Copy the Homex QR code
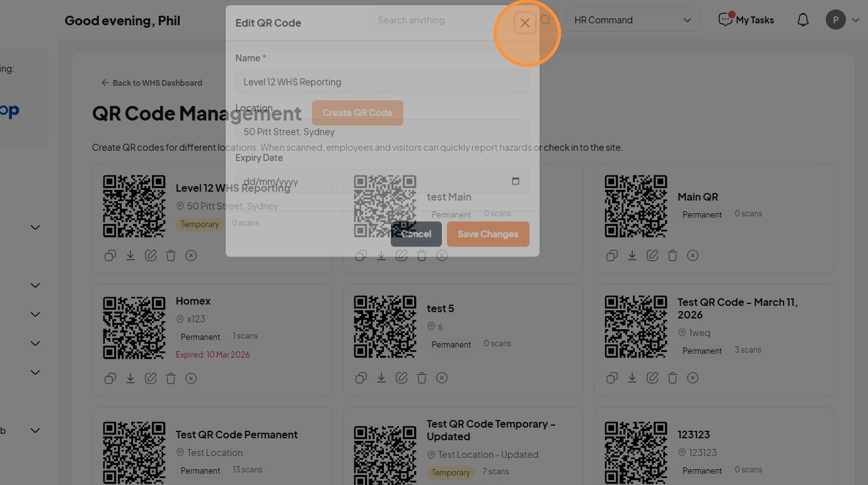The height and width of the screenshot is (485, 868). point(110,378)
